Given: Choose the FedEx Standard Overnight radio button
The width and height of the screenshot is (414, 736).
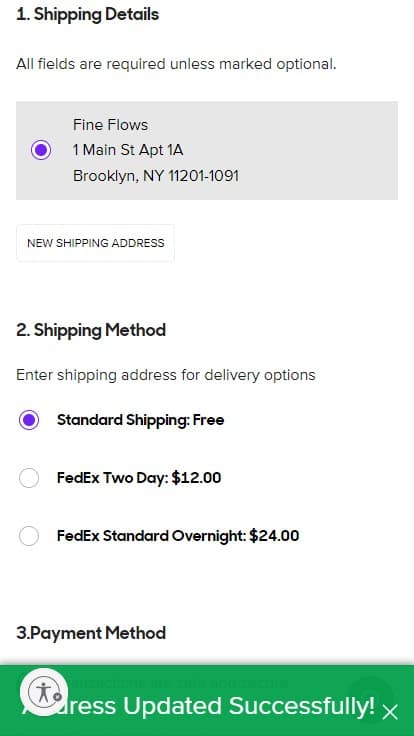Looking at the screenshot, I should [29, 536].
